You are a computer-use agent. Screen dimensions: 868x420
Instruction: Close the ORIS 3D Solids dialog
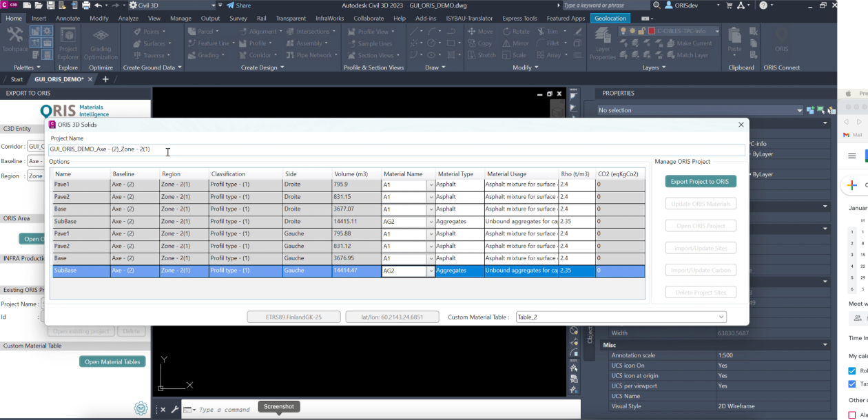[x=741, y=125]
